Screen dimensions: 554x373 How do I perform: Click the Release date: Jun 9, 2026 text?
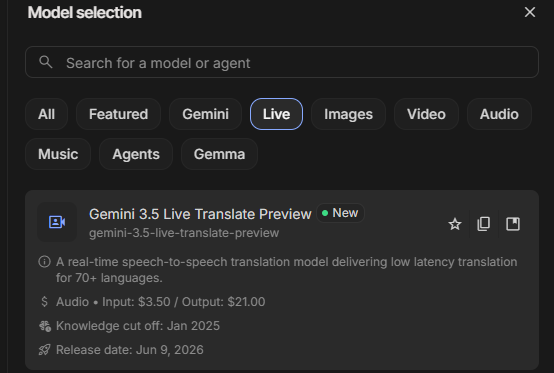point(130,350)
